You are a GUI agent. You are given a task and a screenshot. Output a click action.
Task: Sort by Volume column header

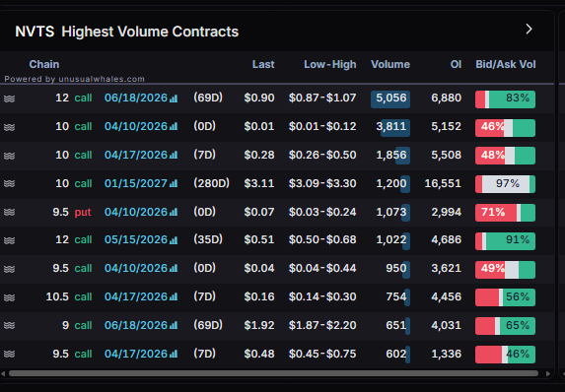[390, 64]
